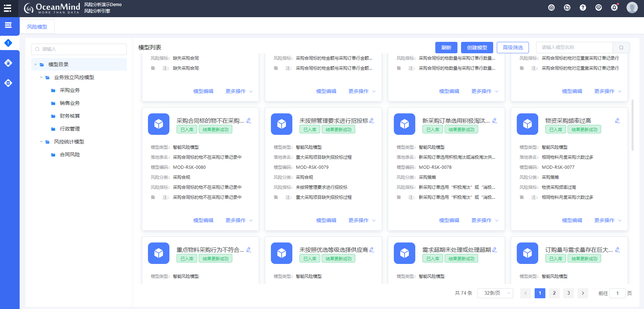644x309 pixels.
Task: Open the help question mark icon
Action: point(583,8)
